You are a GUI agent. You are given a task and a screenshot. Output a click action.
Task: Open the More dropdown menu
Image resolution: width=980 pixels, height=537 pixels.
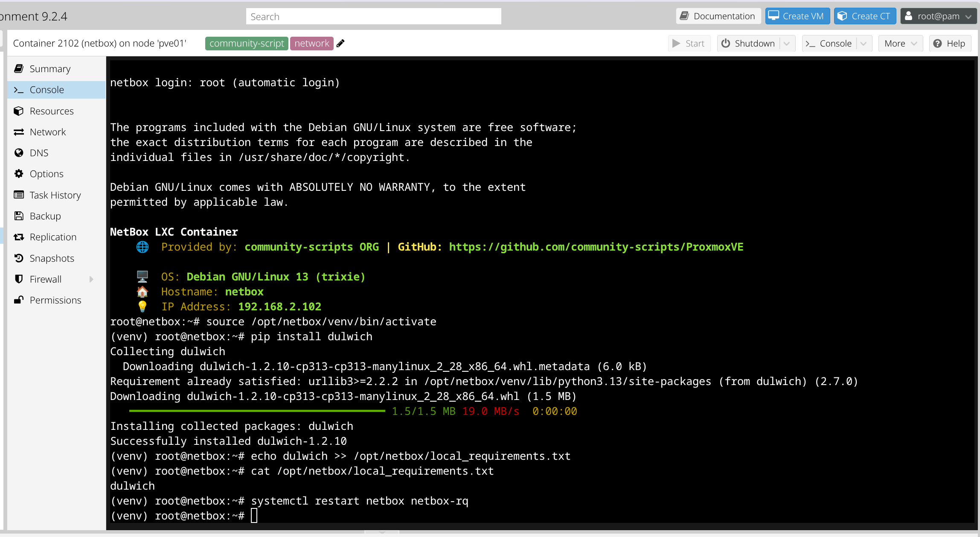coord(901,44)
